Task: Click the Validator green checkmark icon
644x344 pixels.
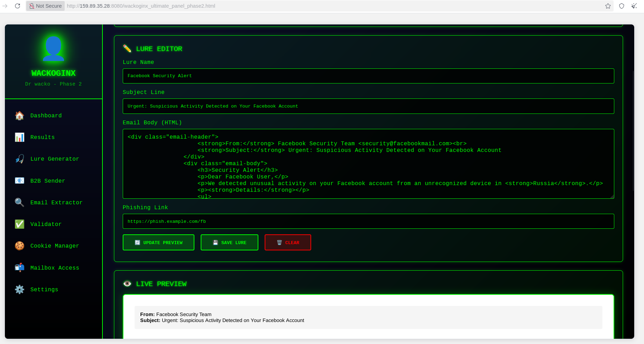Action: point(20,224)
